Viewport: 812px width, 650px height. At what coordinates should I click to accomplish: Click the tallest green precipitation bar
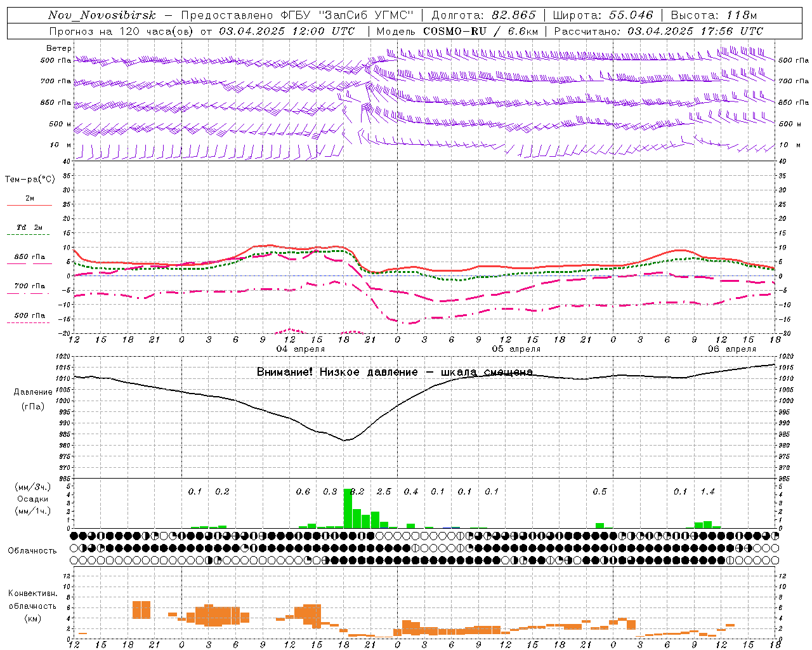click(348, 508)
